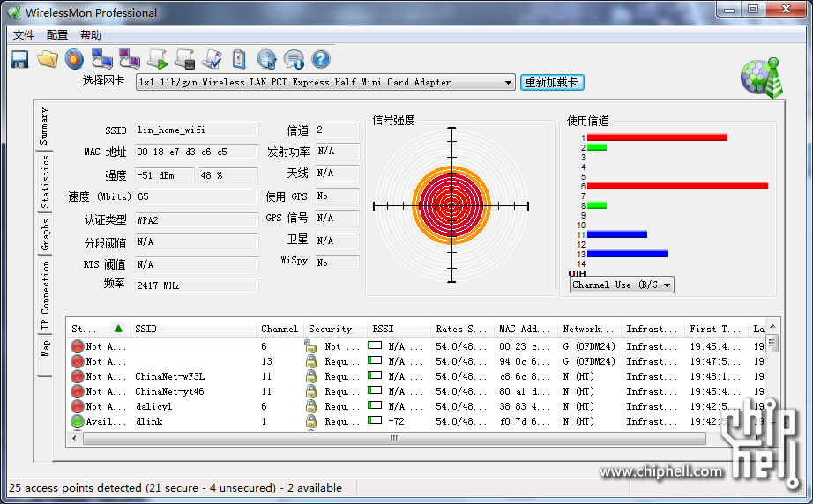This screenshot has height=504, width=813.
Task: Start logging with the green play scroll icon
Action: (x=157, y=60)
